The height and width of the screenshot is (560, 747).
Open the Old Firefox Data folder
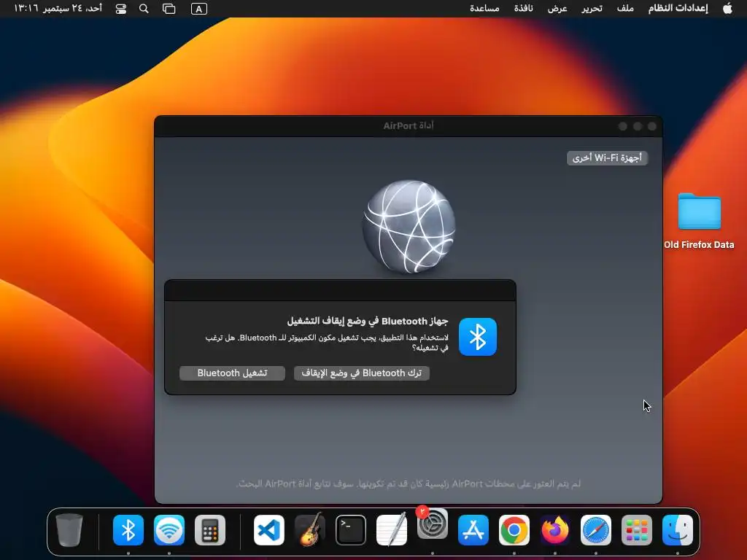click(x=699, y=211)
